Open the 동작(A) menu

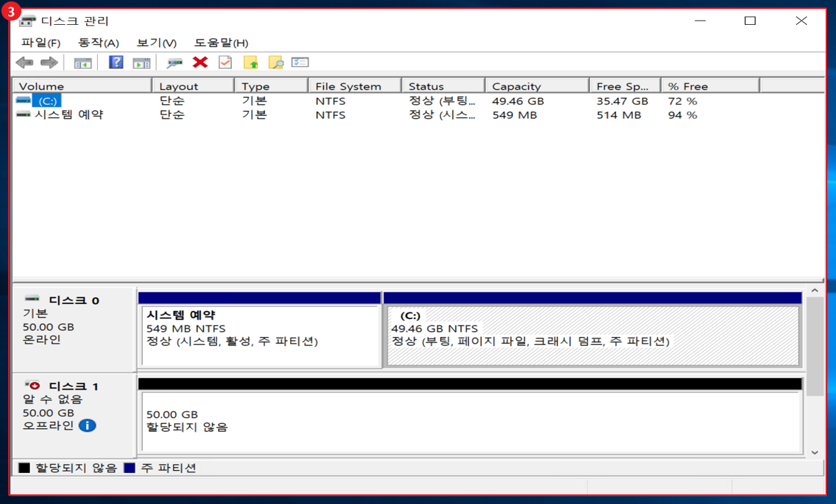[99, 43]
